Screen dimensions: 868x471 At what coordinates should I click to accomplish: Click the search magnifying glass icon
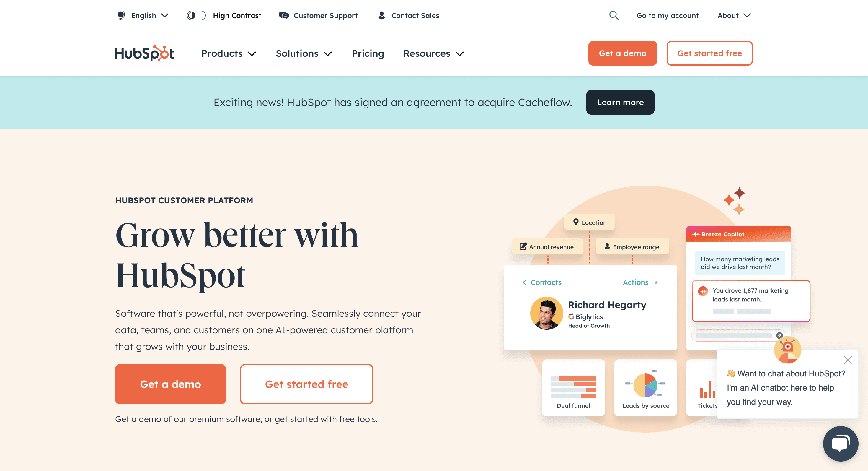point(614,16)
